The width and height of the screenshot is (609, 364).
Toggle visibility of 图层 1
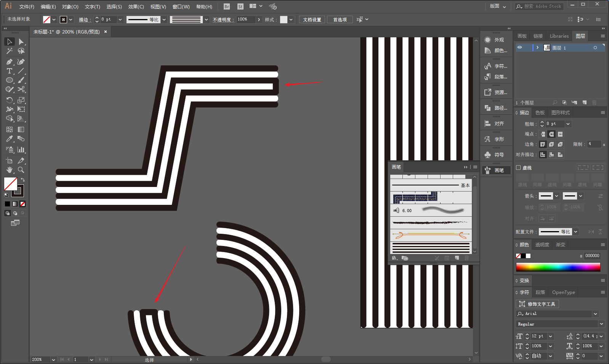click(x=519, y=48)
